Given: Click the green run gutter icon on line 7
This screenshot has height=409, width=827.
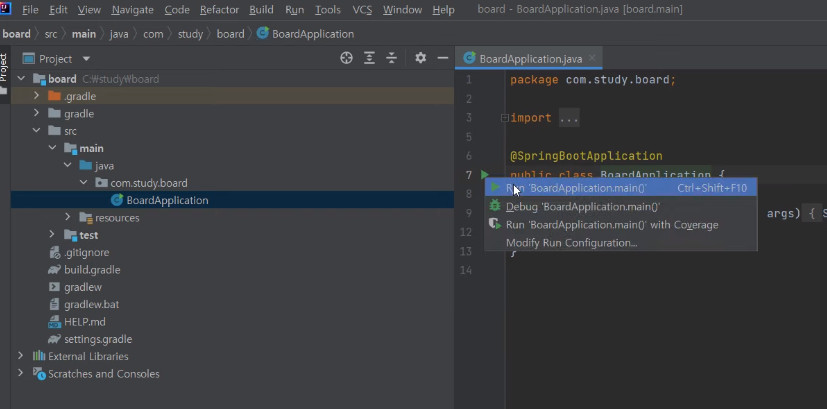Looking at the screenshot, I should (484, 174).
